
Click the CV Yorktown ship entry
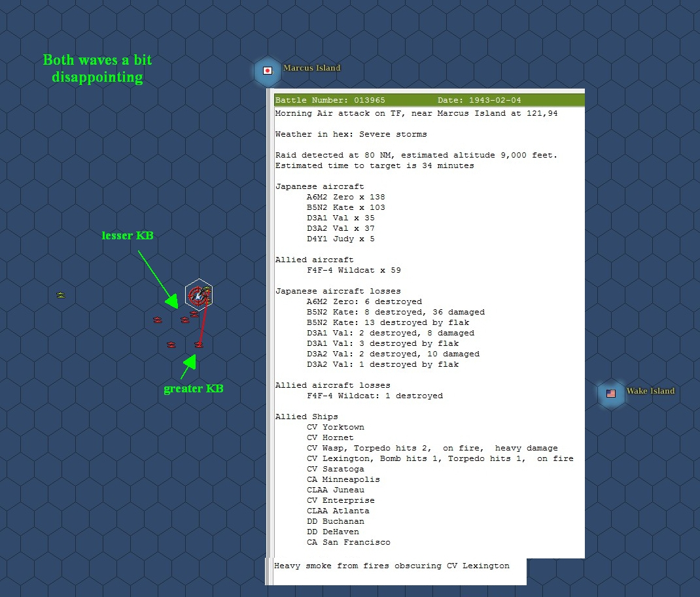tap(335, 427)
